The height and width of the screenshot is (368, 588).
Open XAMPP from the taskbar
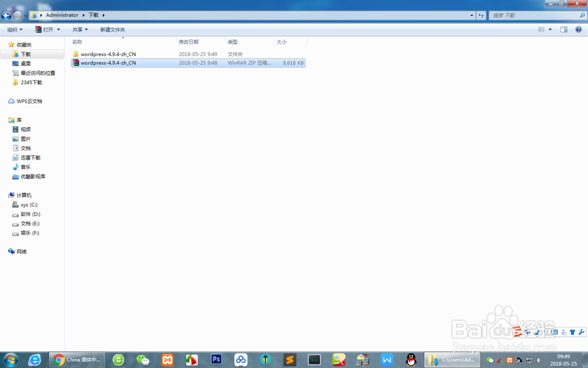[168, 360]
